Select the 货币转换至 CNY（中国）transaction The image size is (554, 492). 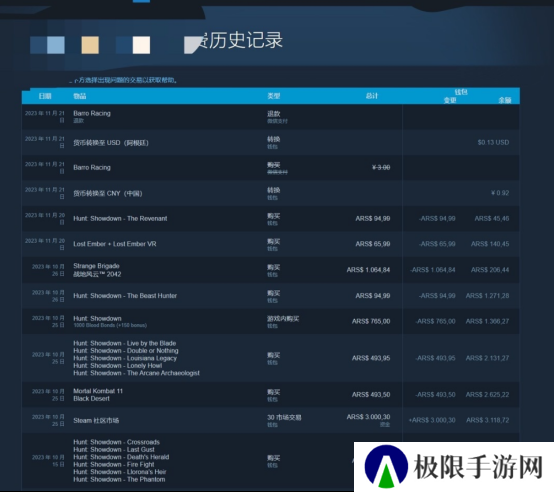point(270,193)
